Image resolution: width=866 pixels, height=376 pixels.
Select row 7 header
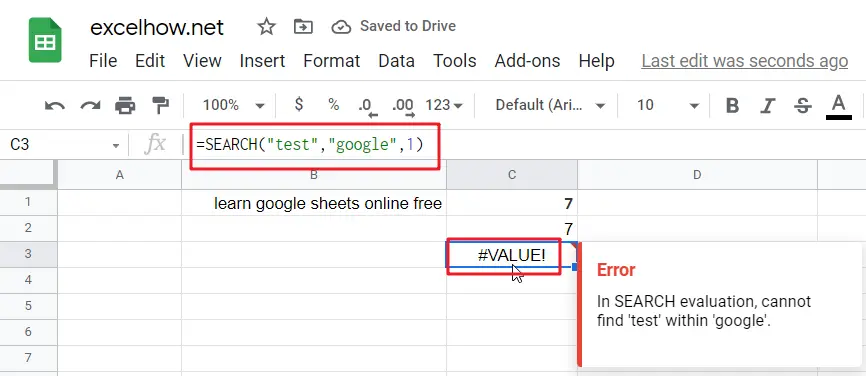(28, 358)
